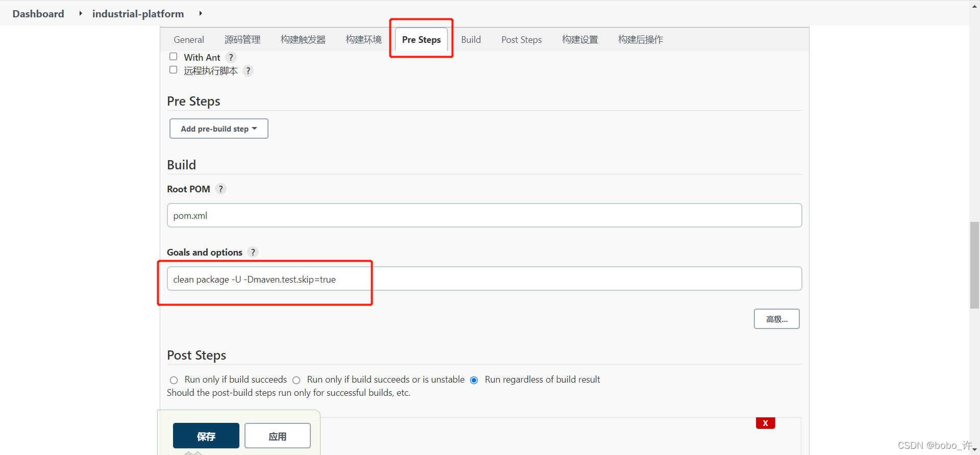The image size is (980, 455).
Task: Select Run only if build succeeds
Action: (174, 380)
